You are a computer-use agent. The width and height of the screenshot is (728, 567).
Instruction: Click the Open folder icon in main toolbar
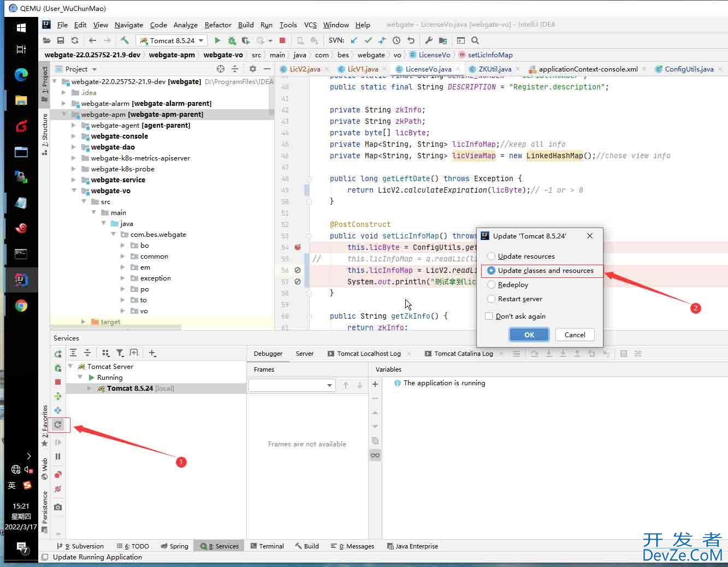click(x=46, y=40)
